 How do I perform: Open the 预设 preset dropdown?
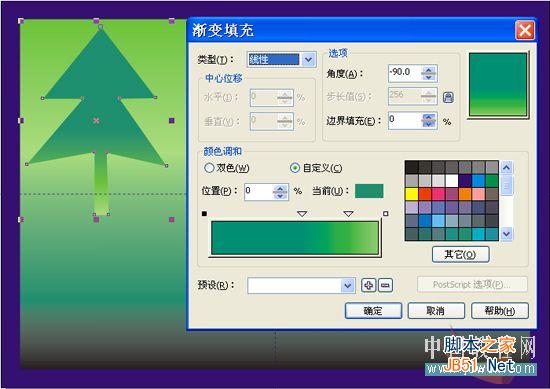point(348,286)
